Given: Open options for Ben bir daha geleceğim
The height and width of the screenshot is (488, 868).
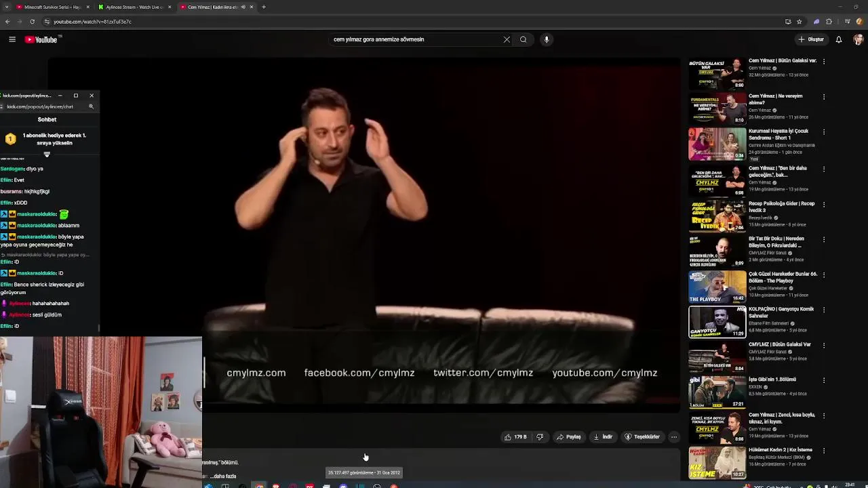Looking at the screenshot, I should 824,168.
